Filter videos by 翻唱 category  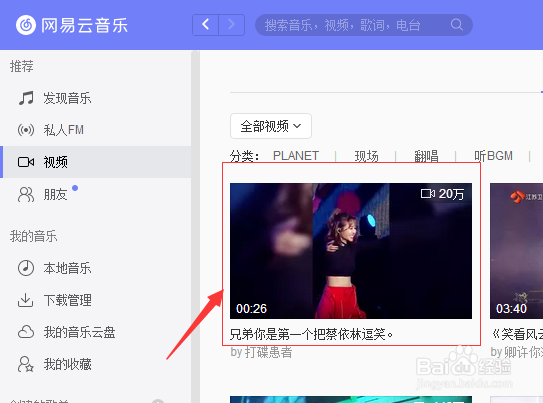point(426,156)
